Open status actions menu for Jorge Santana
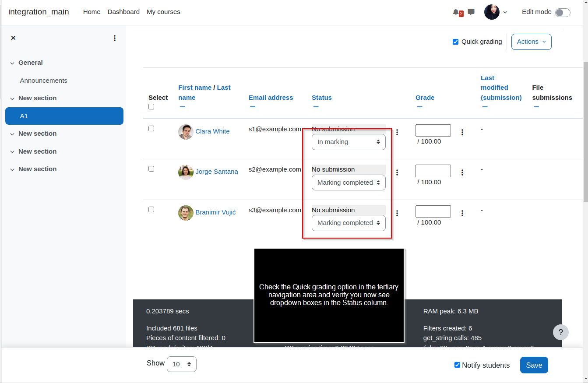 (x=397, y=172)
